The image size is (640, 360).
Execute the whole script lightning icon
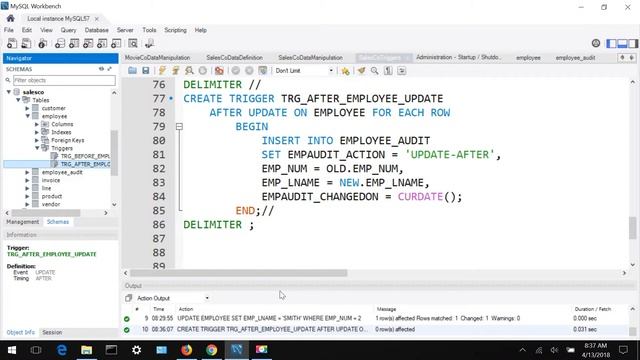[162, 71]
